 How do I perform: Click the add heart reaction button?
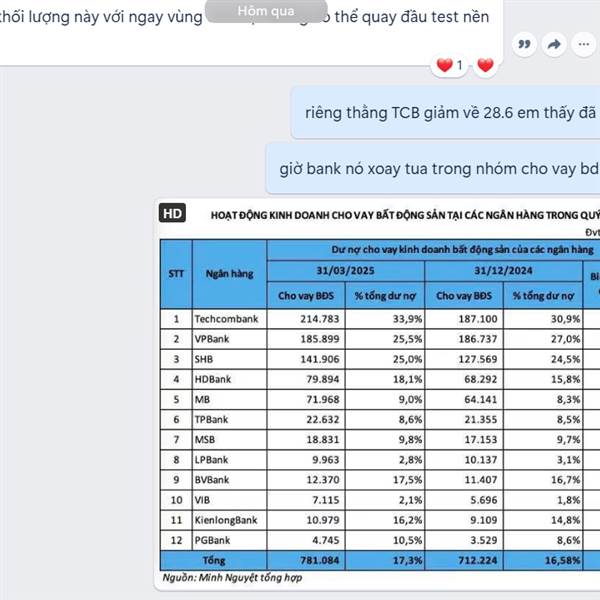pyautogui.click(x=485, y=65)
